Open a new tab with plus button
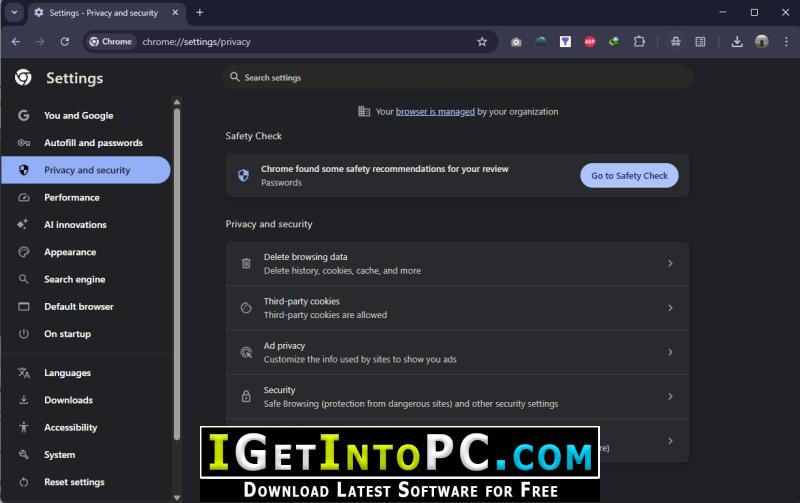This screenshot has height=503, width=800. click(x=200, y=12)
